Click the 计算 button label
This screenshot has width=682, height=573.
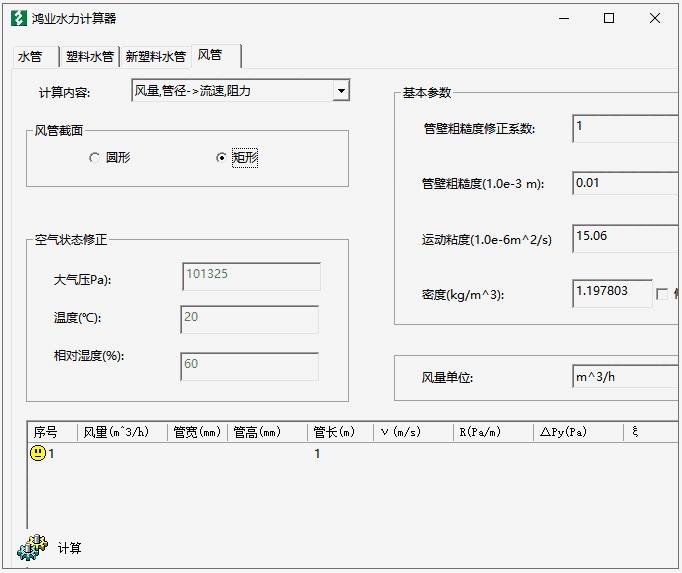[70, 548]
